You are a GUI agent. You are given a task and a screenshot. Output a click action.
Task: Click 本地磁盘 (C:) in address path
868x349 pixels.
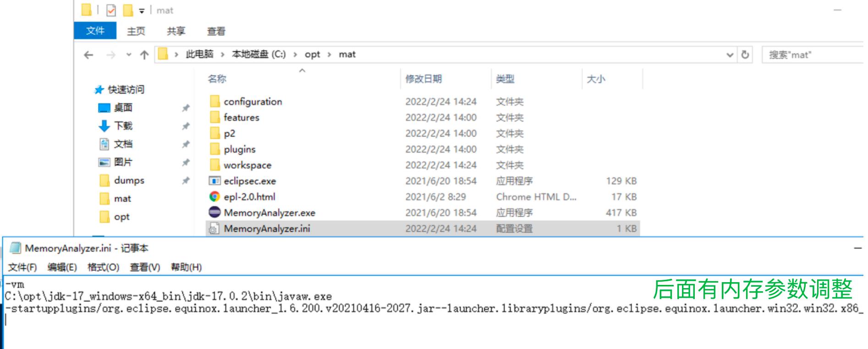pyautogui.click(x=258, y=54)
